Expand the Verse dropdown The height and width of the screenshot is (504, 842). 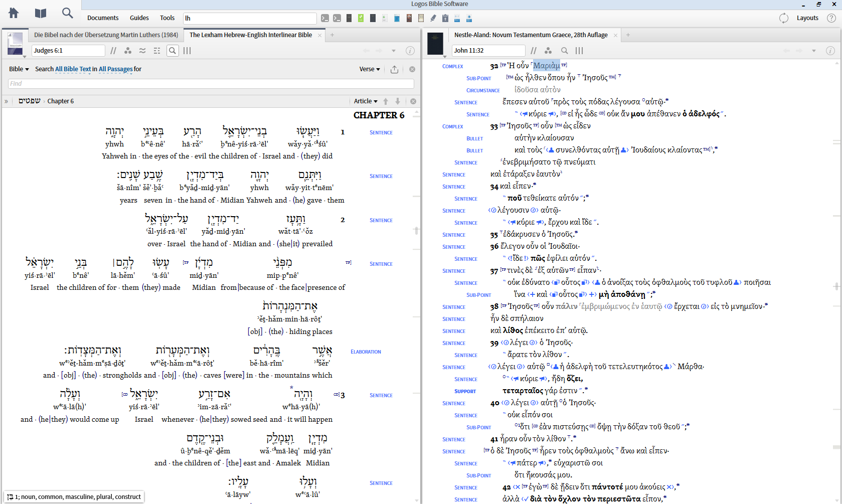point(370,69)
